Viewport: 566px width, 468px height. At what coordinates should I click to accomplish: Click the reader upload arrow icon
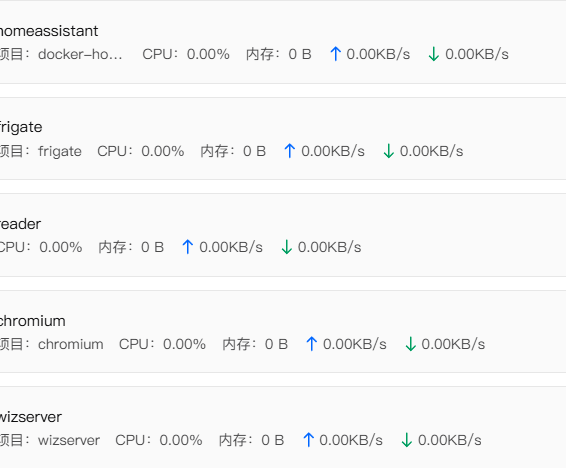(x=188, y=247)
